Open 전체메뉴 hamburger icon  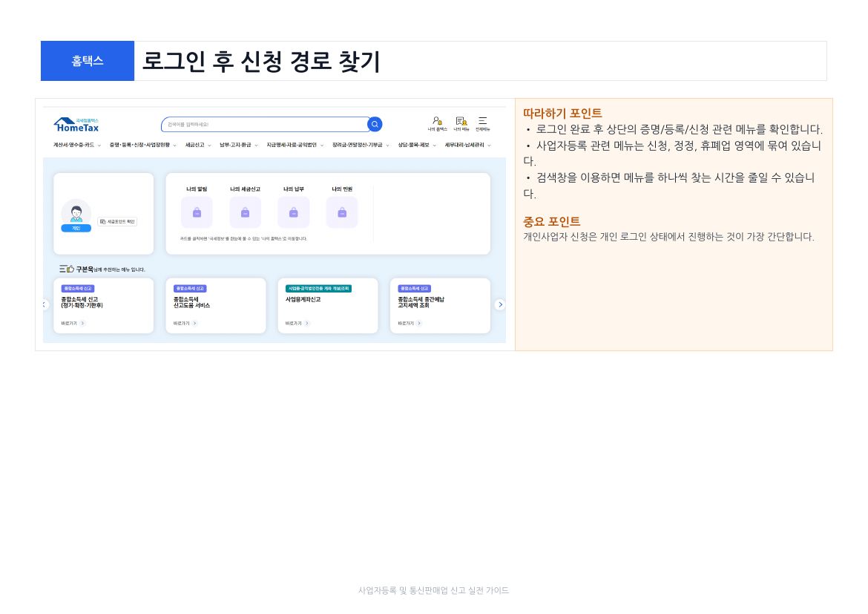[483, 123]
